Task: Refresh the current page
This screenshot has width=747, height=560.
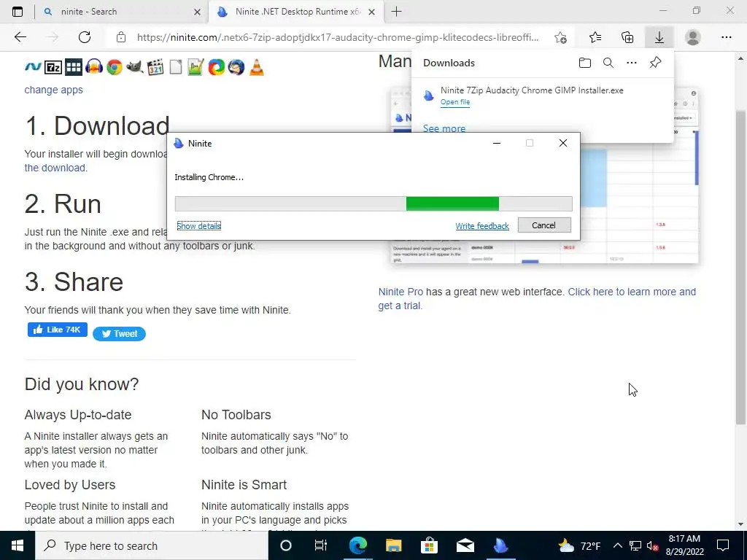Action: point(85,37)
